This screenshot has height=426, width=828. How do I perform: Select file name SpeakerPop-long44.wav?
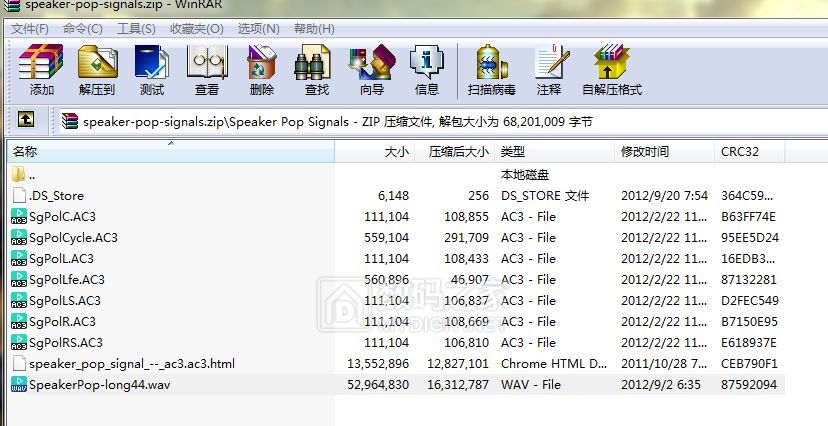pyautogui.click(x=100, y=384)
